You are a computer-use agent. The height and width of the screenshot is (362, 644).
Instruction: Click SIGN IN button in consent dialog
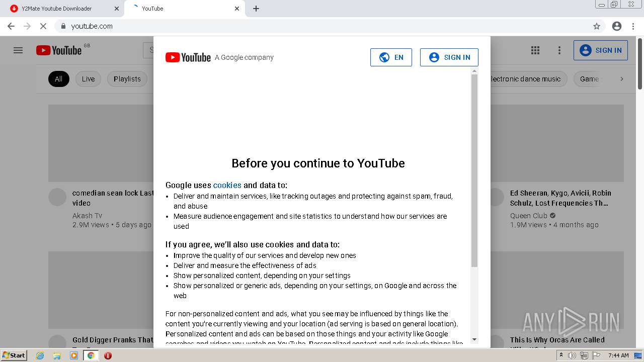click(x=449, y=57)
